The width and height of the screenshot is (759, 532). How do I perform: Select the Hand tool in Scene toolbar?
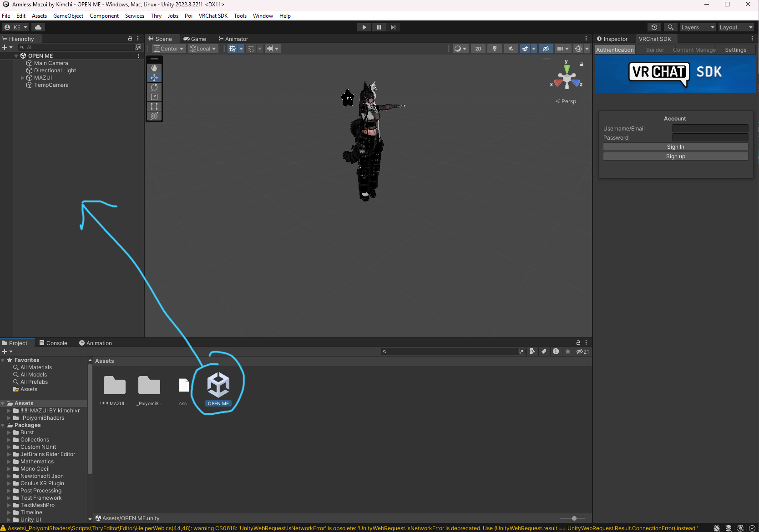[x=154, y=68]
